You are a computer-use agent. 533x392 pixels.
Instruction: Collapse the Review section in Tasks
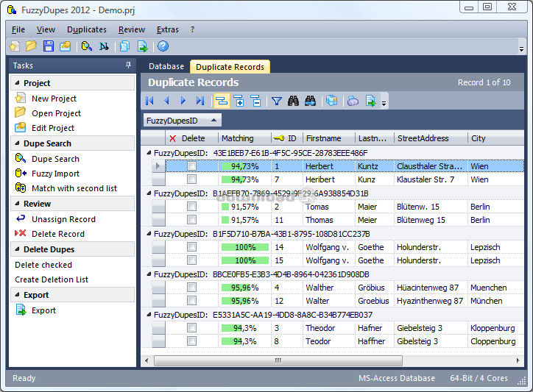[x=18, y=203]
